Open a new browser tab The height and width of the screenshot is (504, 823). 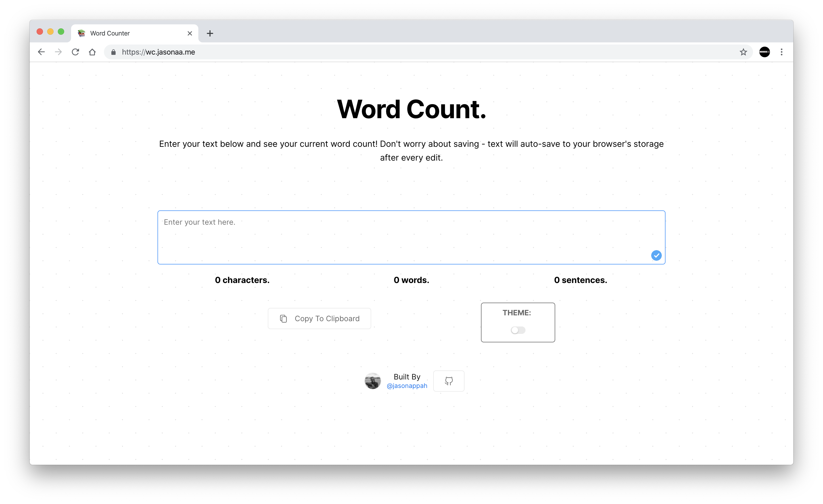[x=210, y=33]
